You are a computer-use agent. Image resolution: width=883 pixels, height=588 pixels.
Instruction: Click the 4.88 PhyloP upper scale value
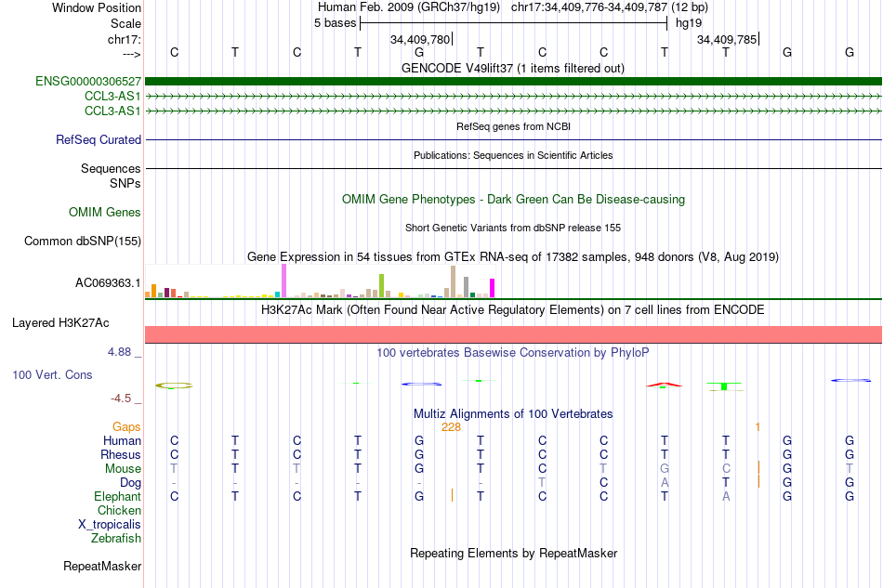119,352
